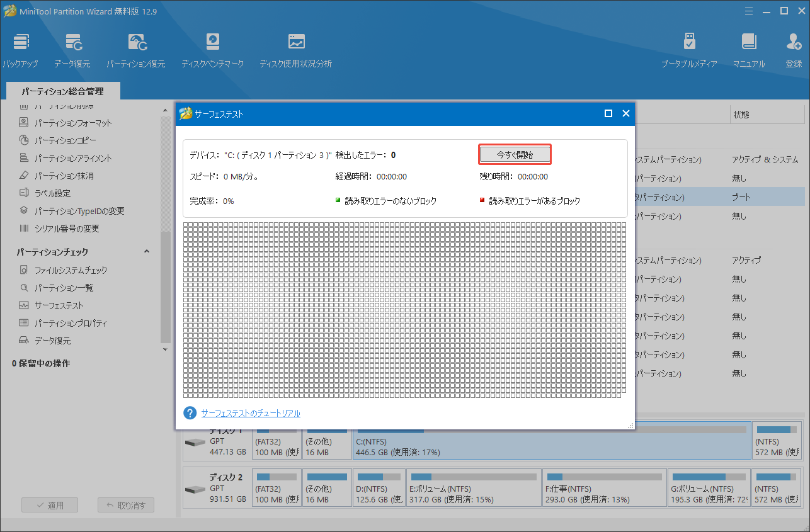Select サーフェステスト in sidebar
The width and height of the screenshot is (810, 532).
[51, 305]
